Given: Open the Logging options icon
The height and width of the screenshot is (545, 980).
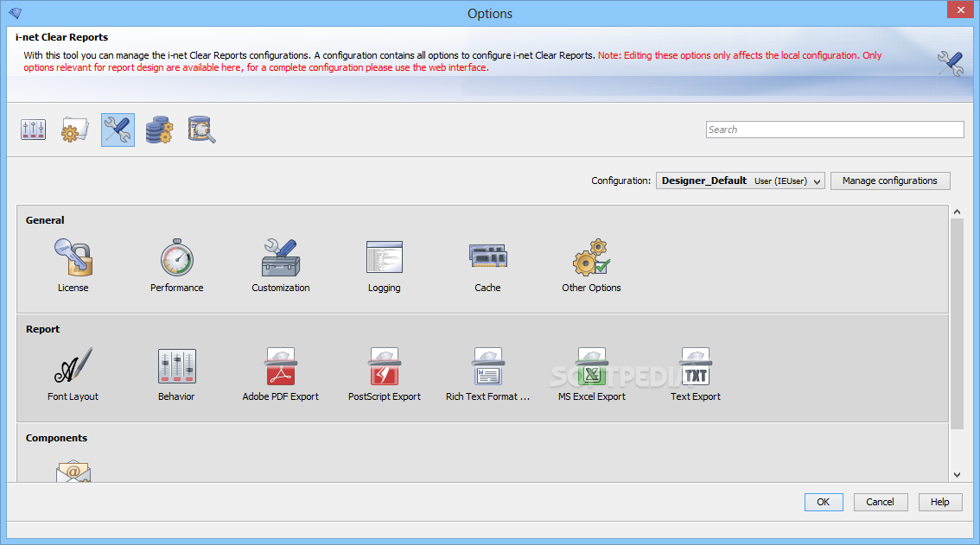Looking at the screenshot, I should 385,257.
